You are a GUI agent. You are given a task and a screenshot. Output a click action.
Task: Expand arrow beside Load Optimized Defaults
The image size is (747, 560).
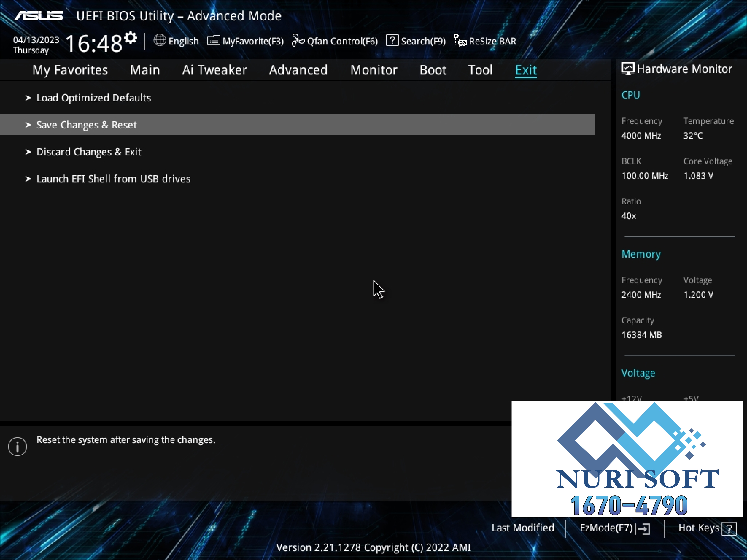coord(28,98)
